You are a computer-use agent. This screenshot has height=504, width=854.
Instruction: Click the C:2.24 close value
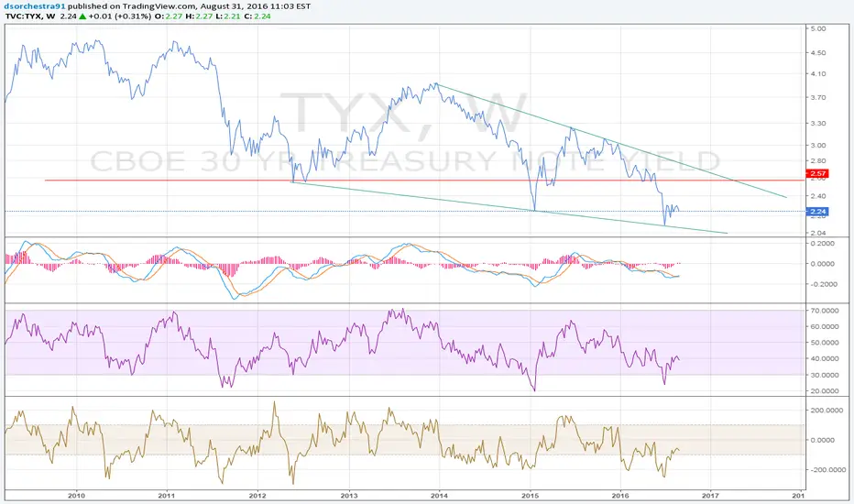coord(257,16)
